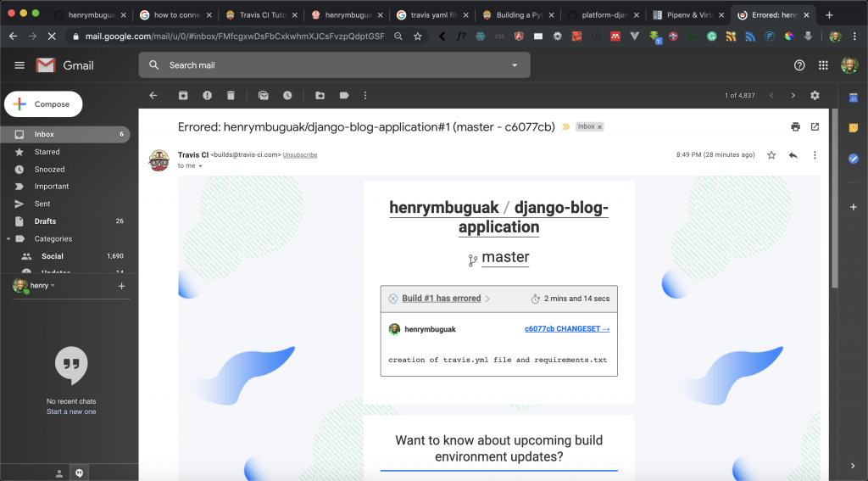Go to newer email arrow
Viewport: 868px width, 481px height.
pyautogui.click(x=771, y=95)
